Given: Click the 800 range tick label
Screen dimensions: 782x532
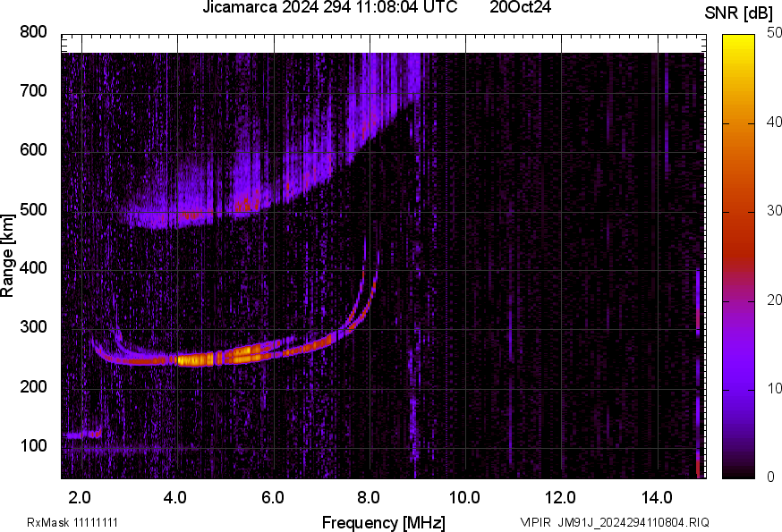Looking at the screenshot, I should click(34, 32).
